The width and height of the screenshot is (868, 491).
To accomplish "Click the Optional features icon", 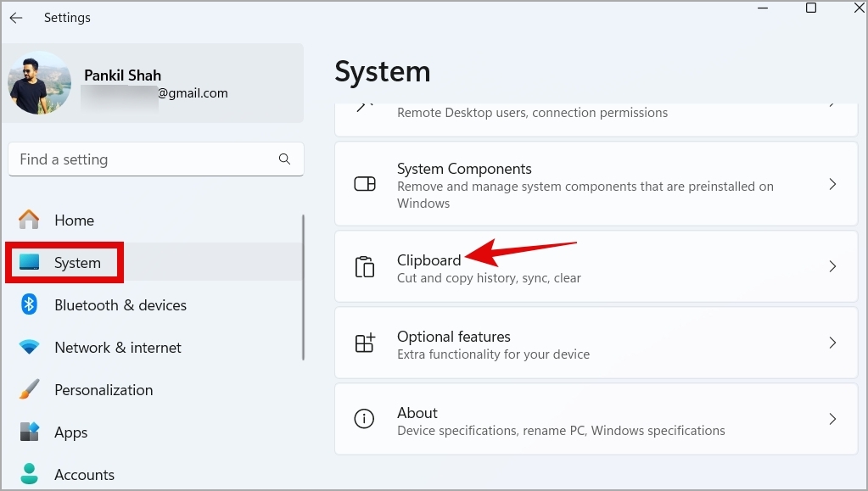I will click(x=365, y=343).
